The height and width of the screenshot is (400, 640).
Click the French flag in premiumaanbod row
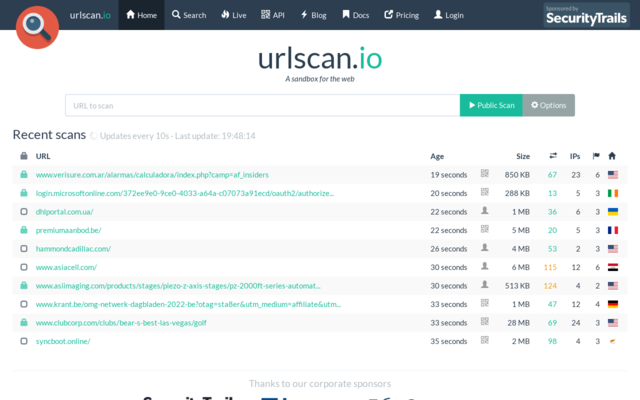tap(613, 230)
